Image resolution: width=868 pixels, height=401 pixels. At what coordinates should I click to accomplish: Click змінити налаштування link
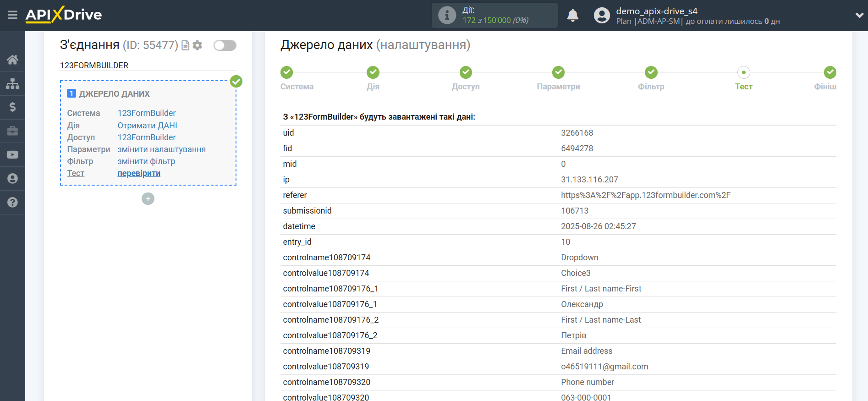[x=161, y=149]
